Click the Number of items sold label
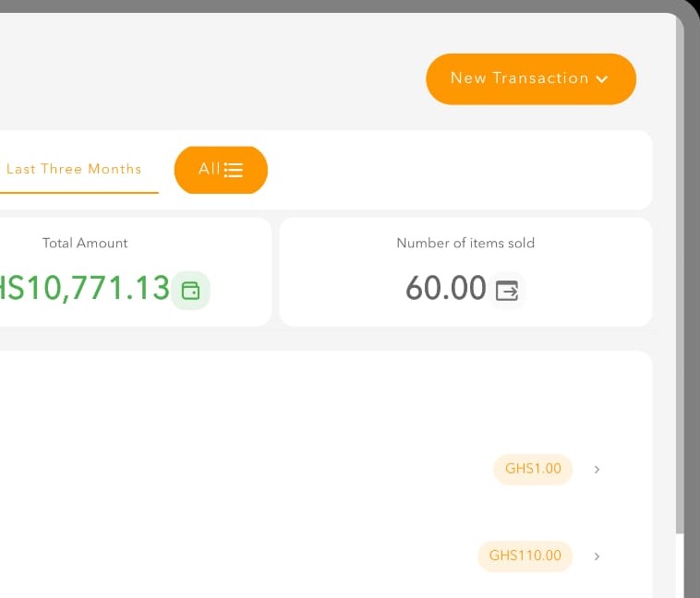Viewport: 700px width, 598px height. pyautogui.click(x=465, y=243)
